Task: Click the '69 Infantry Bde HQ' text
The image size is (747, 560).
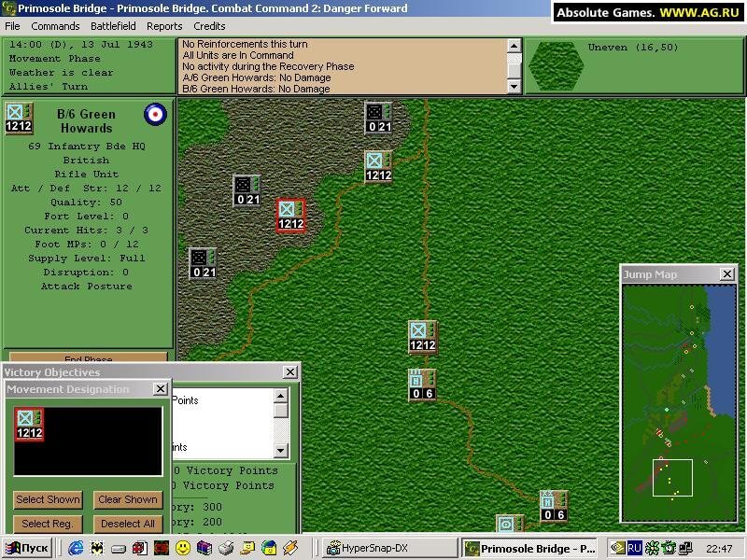Action: pos(86,147)
